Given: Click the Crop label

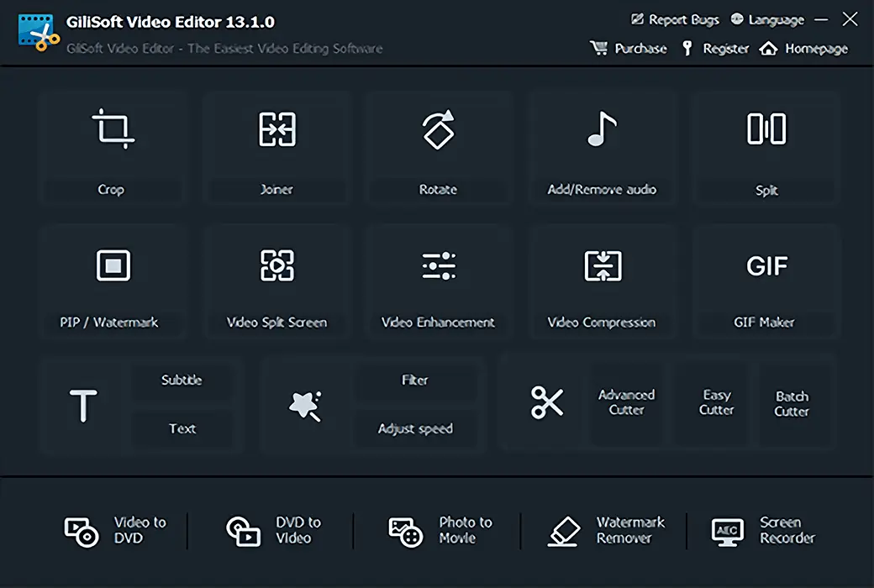Looking at the screenshot, I should coord(111,190).
